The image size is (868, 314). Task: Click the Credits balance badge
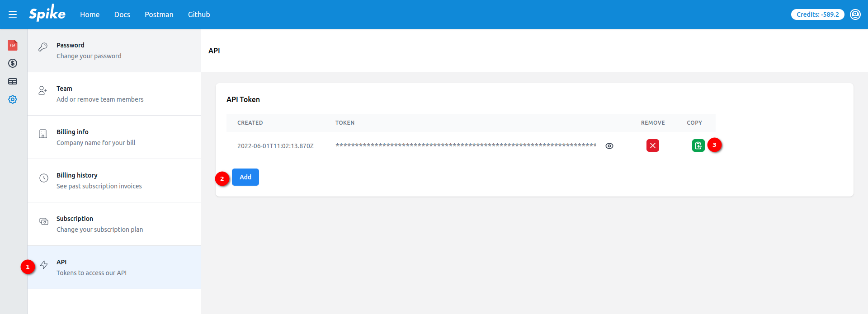click(x=817, y=14)
